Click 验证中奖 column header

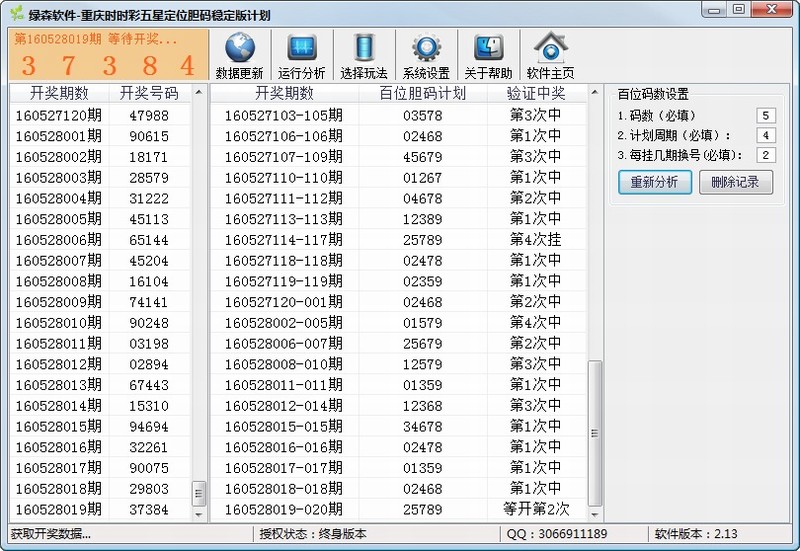click(x=535, y=93)
